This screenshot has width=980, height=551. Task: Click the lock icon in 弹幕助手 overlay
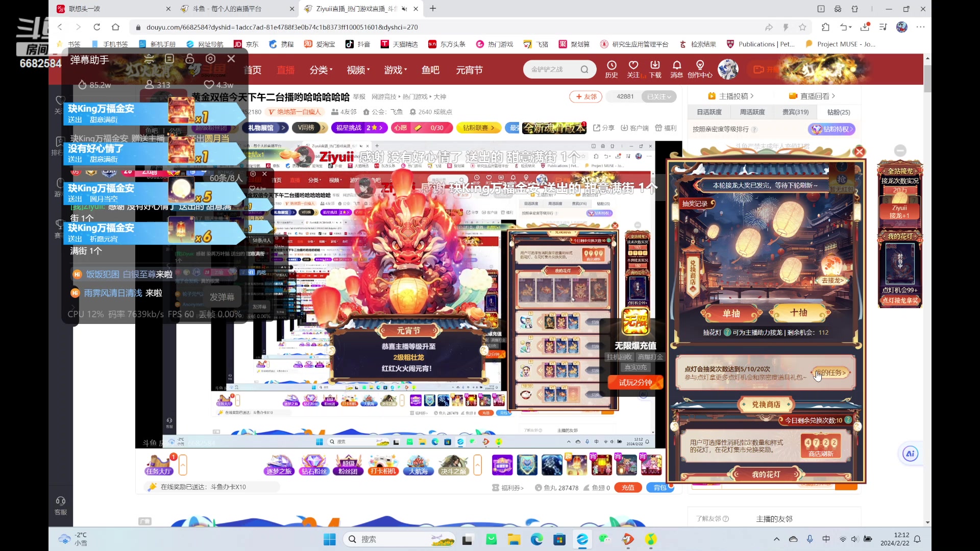click(190, 59)
